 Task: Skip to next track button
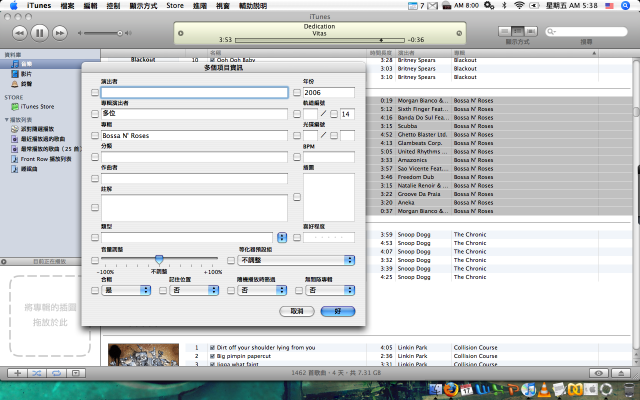pyautogui.click(x=59, y=33)
